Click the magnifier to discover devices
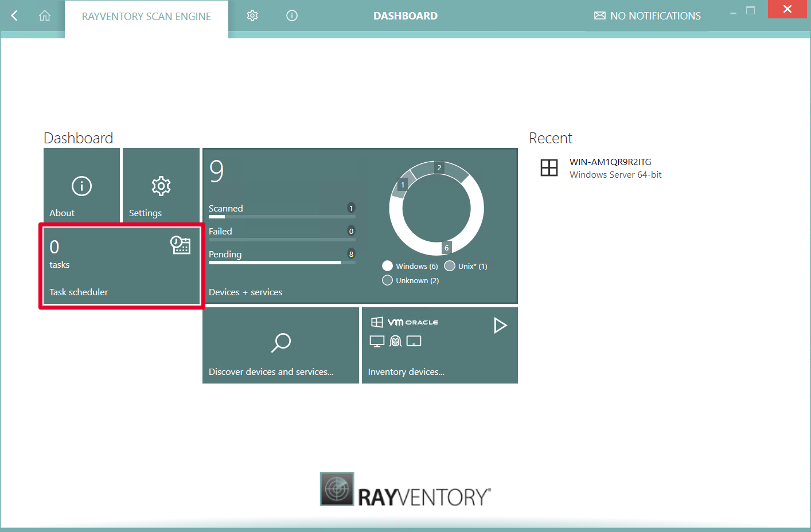The height and width of the screenshot is (532, 811). [280, 342]
